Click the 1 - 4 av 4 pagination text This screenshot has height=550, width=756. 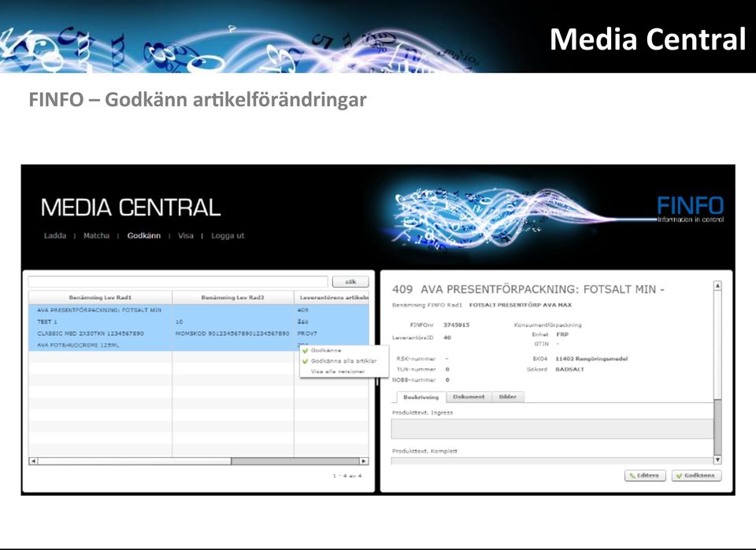tap(347, 476)
